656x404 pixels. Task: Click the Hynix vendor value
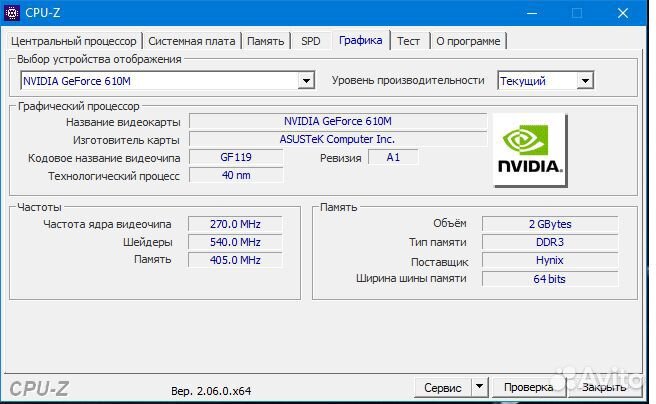(550, 260)
